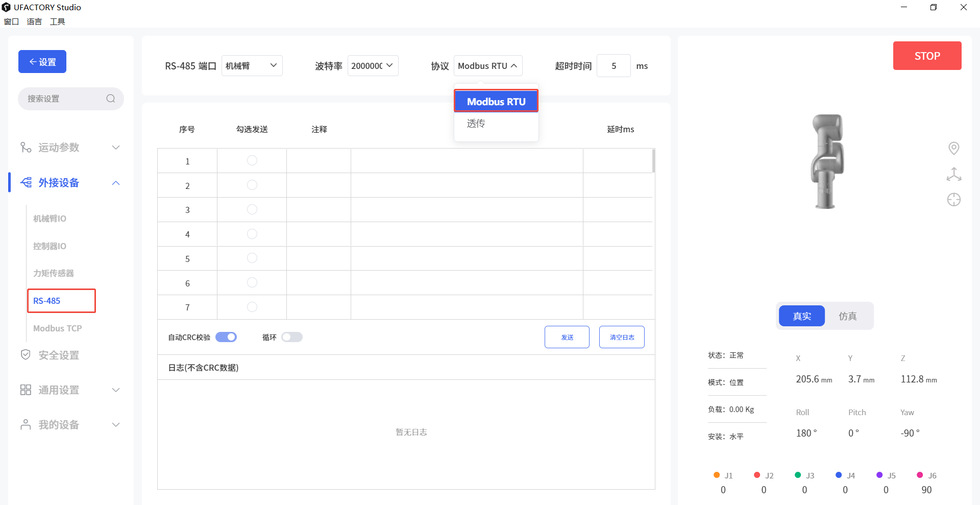Enable the 循环 loop toggle

click(x=292, y=337)
